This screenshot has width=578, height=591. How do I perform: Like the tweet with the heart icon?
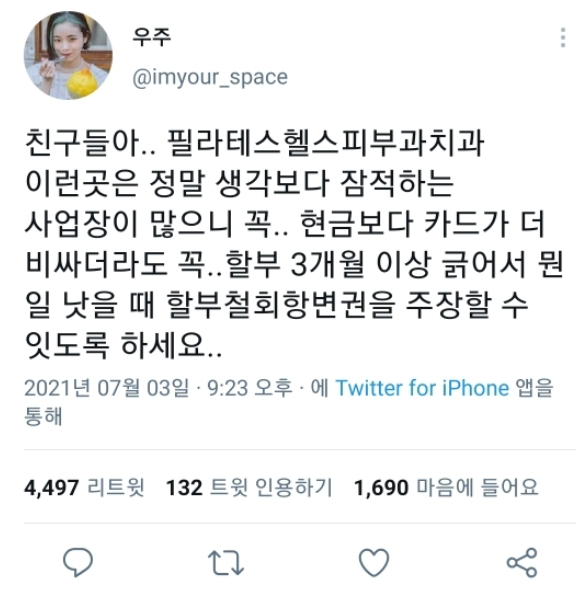pyautogui.click(x=374, y=562)
